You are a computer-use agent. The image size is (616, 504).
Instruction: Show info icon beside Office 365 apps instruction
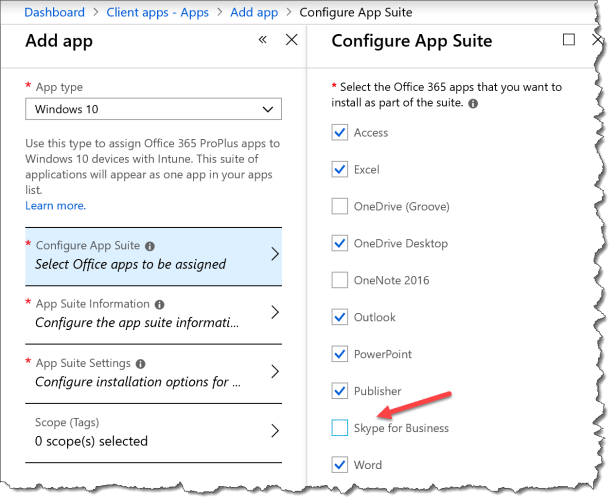point(473,104)
